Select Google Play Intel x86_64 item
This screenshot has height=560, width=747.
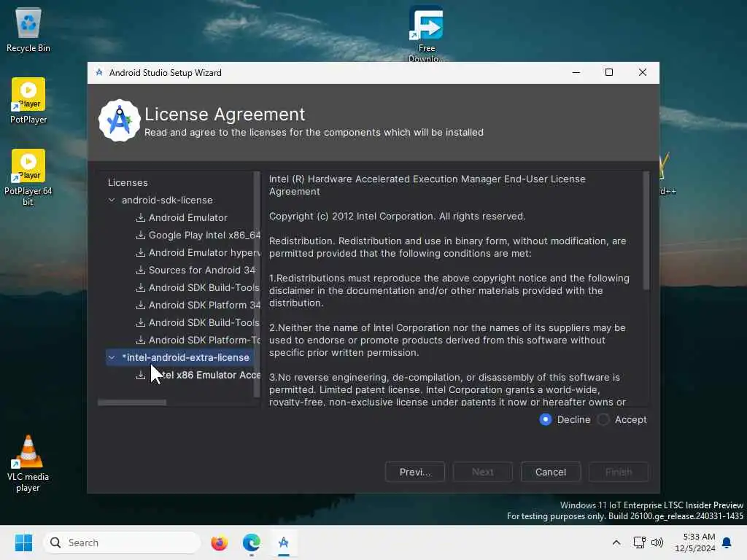[x=204, y=236]
